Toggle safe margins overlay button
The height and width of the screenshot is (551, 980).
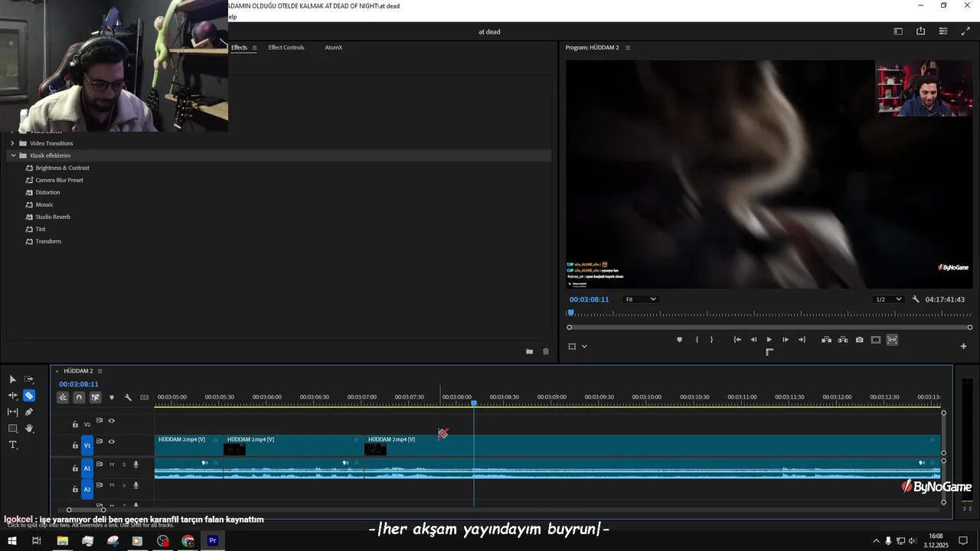pos(876,340)
